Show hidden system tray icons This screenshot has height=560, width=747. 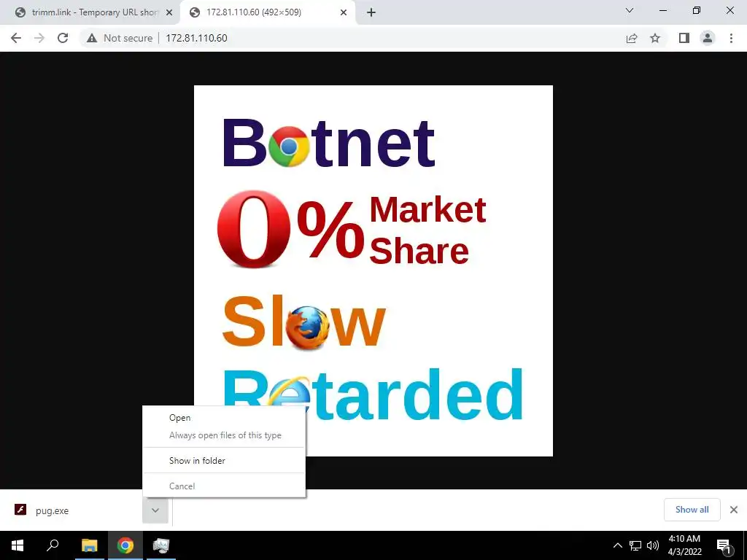coord(617,545)
